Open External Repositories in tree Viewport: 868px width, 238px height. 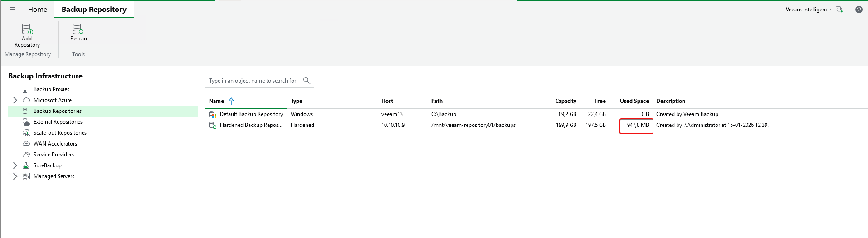(58, 122)
